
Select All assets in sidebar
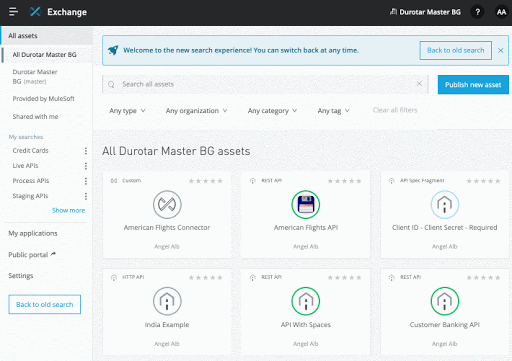tap(46, 36)
